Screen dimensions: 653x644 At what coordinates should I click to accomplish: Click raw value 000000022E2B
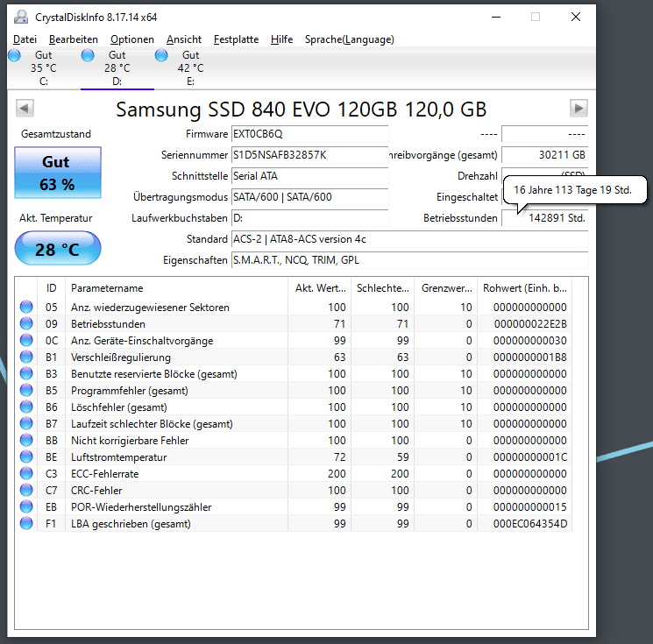[x=530, y=324]
